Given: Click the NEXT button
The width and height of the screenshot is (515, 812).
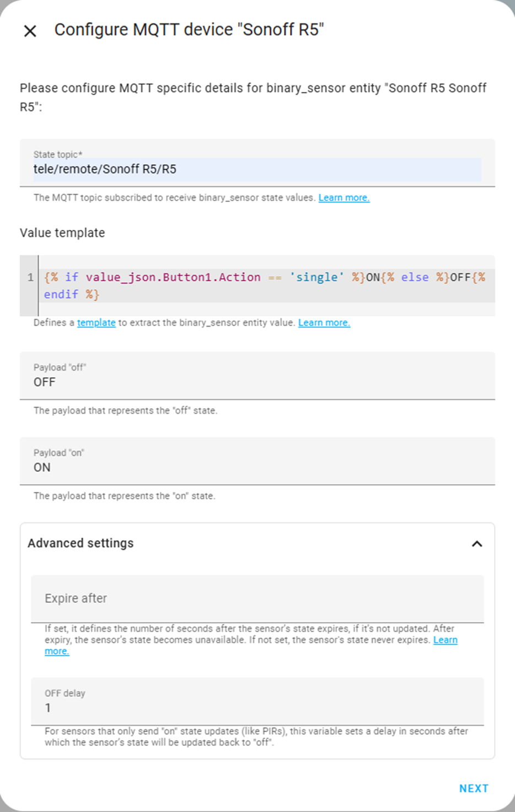Looking at the screenshot, I should (474, 789).
